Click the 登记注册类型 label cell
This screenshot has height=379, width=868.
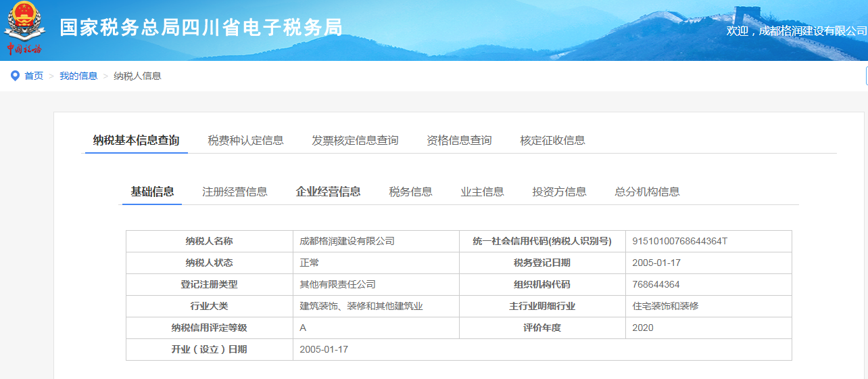pos(210,284)
